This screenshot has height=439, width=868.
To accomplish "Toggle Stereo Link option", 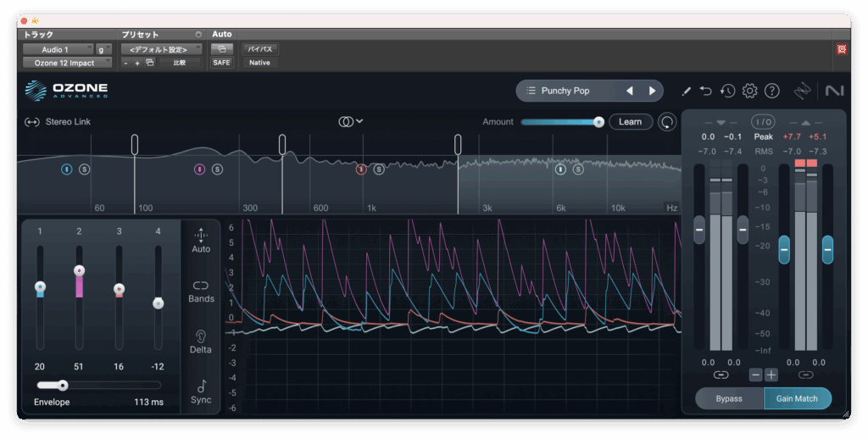I will tap(58, 122).
